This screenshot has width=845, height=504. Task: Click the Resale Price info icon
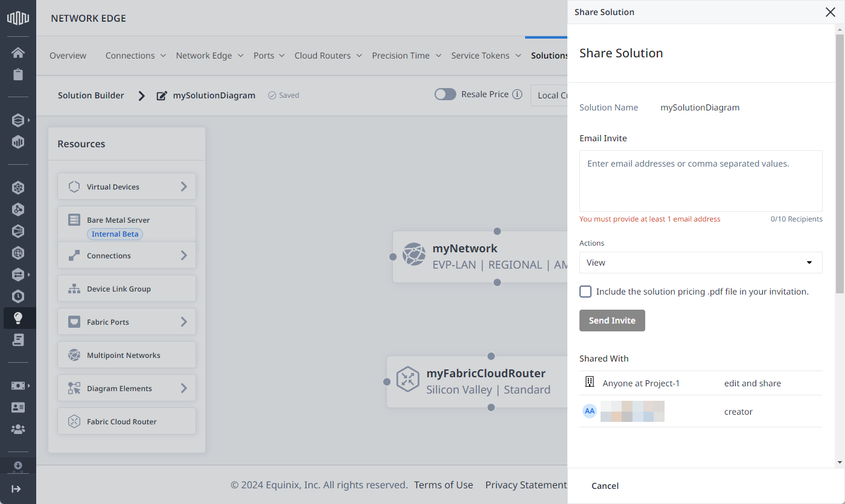517,94
